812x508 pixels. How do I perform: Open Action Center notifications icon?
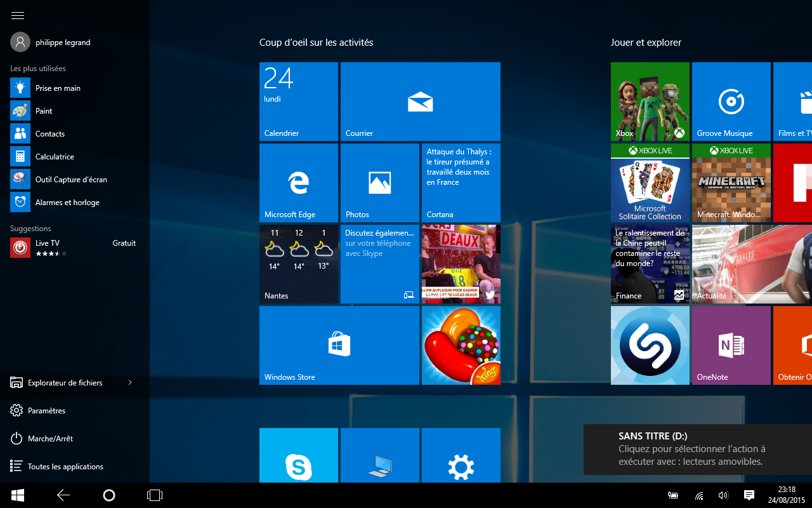coord(749,495)
